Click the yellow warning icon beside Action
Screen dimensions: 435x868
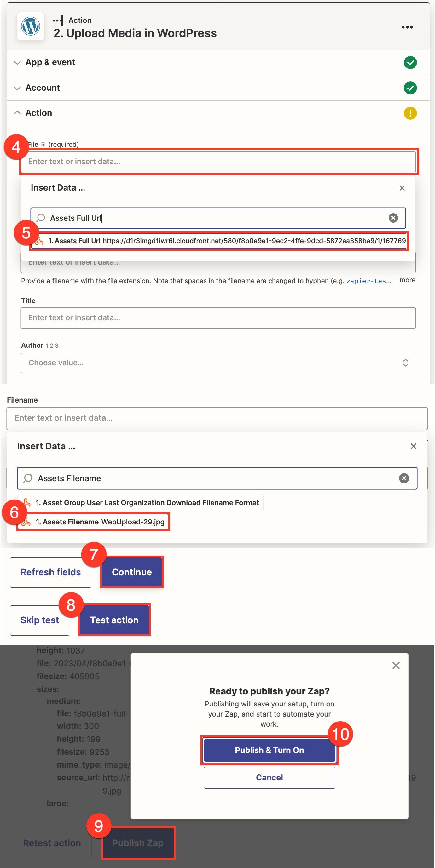(410, 113)
